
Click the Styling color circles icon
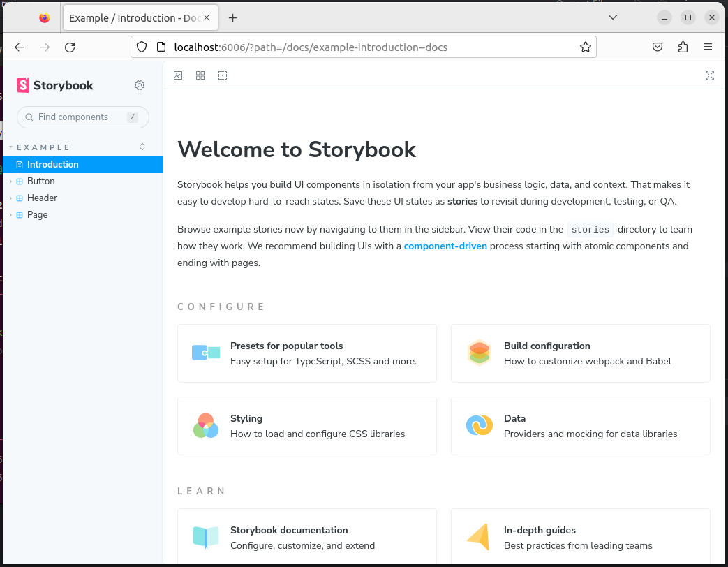point(206,425)
